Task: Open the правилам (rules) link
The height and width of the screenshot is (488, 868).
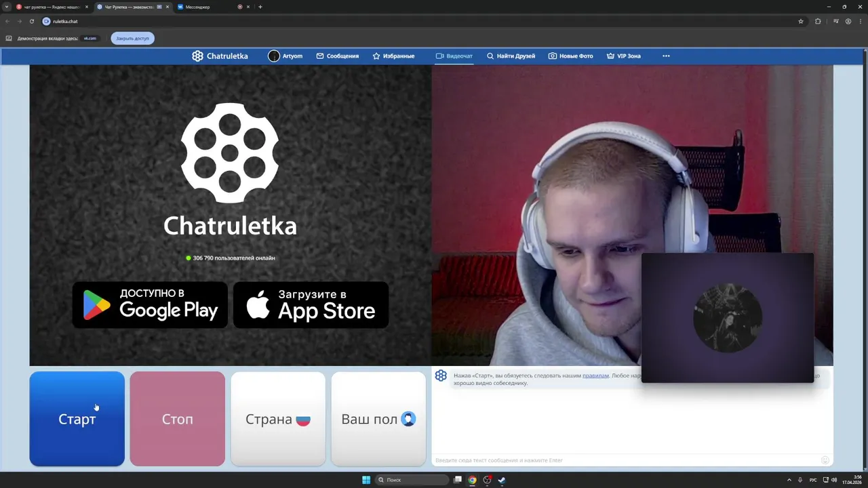Action: (x=595, y=375)
